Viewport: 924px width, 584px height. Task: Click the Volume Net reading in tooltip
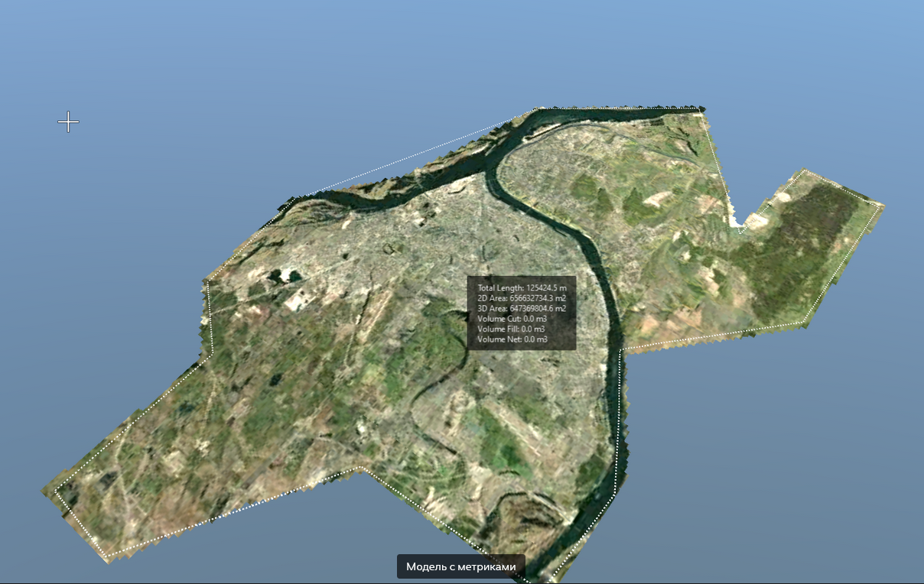[x=512, y=339]
